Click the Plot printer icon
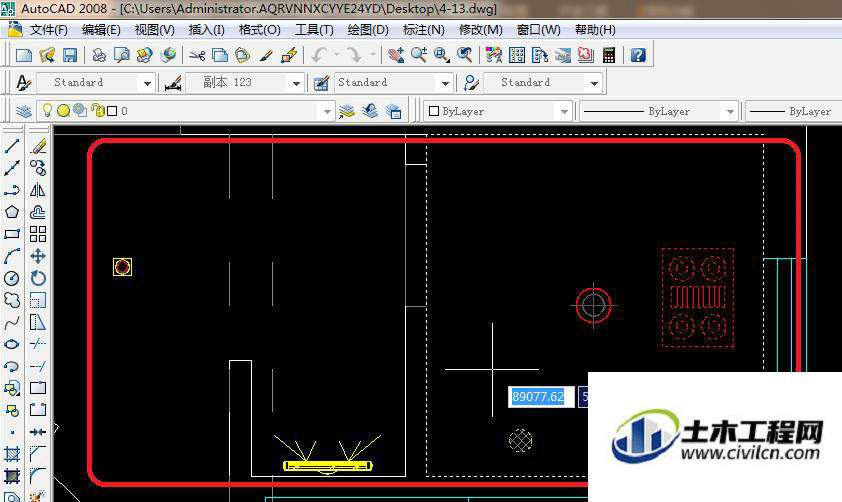This screenshot has width=842, height=502. pos(99,55)
